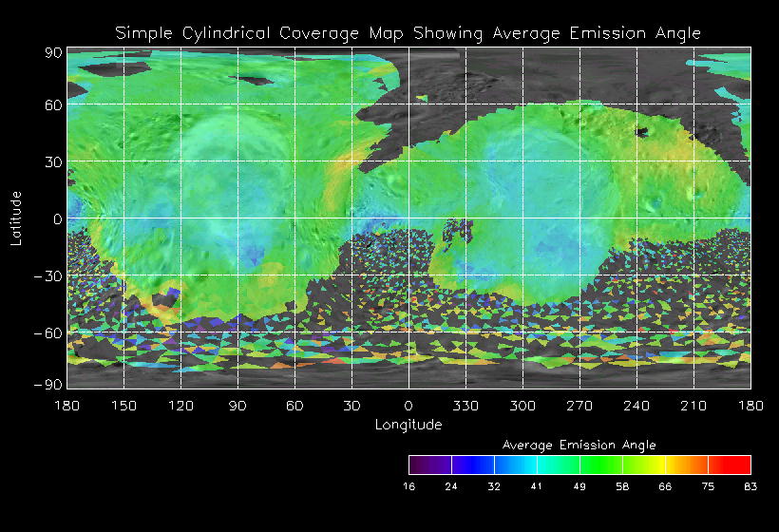Screen dimensions: 779x532
Task: Click the longitude axis tick label '60'
Action: [x=294, y=406]
